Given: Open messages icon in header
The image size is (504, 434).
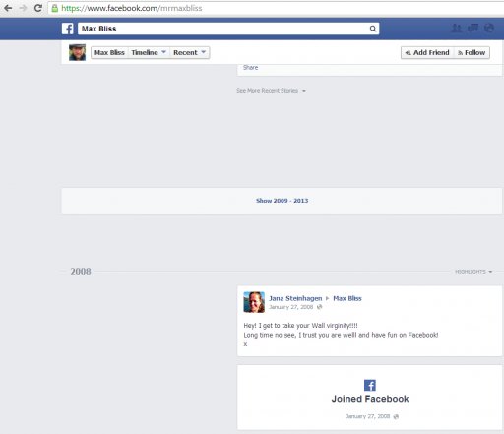Looking at the screenshot, I should click(x=472, y=29).
